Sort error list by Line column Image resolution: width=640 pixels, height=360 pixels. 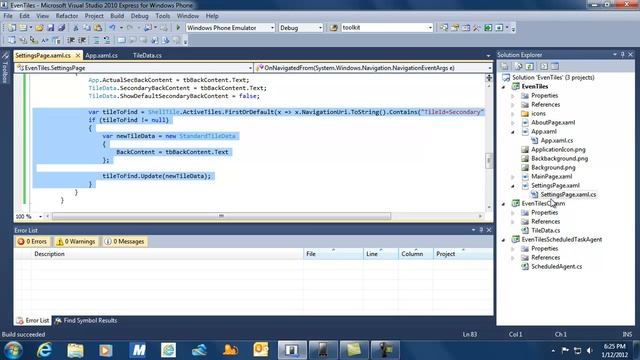coord(380,254)
